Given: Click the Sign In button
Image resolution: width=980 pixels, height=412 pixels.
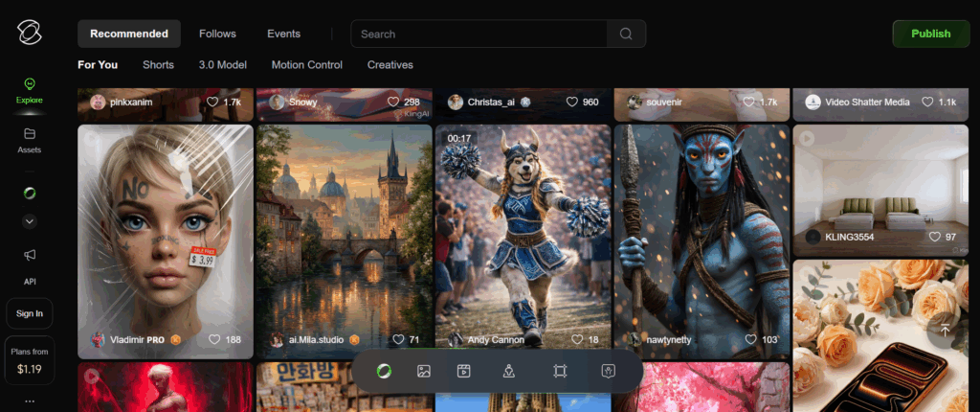Looking at the screenshot, I should 30,313.
